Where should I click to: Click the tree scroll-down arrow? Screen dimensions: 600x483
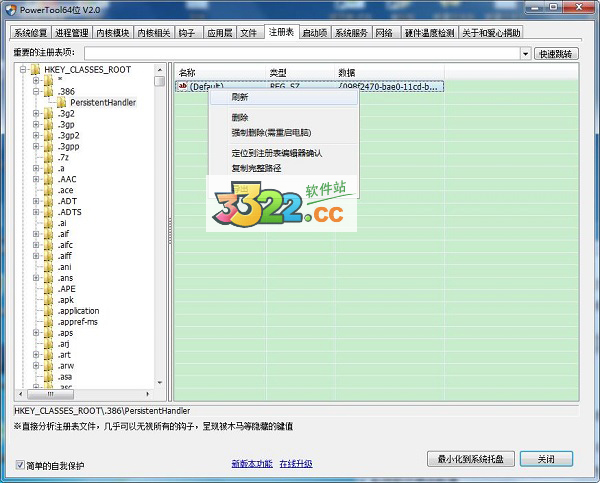[x=160, y=382]
